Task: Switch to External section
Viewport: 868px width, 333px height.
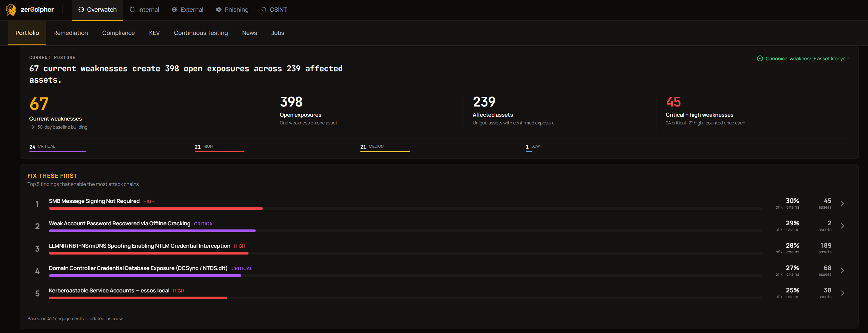Action: [187, 10]
